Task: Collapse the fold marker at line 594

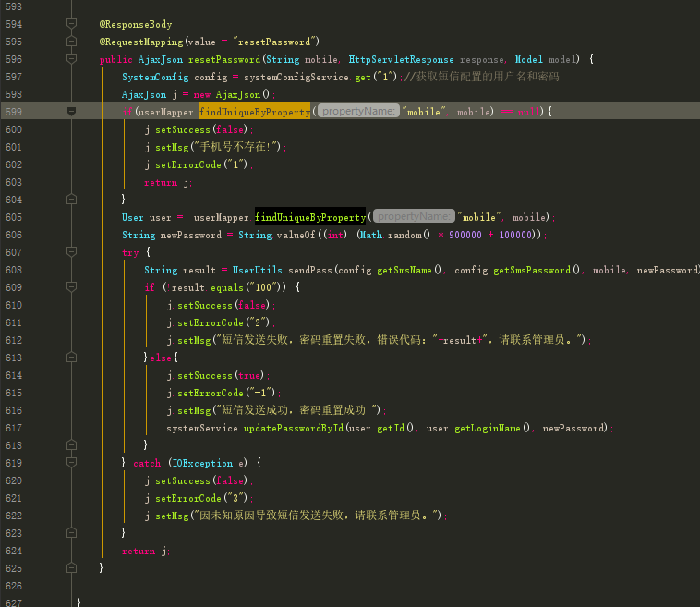Action: tap(71, 23)
